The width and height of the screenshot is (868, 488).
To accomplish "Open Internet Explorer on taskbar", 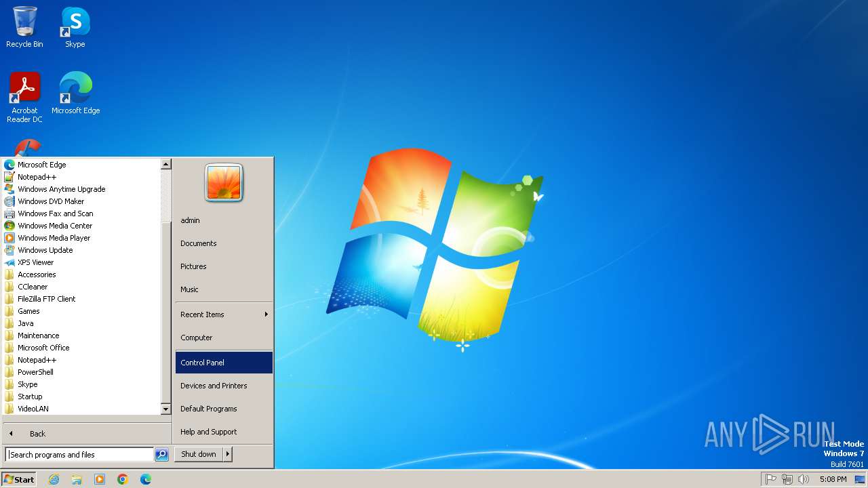I will coord(54,479).
